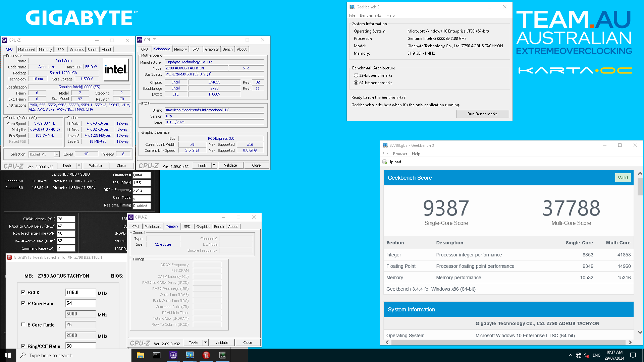Click the first CPU-Z window title icon

(x=4, y=40)
